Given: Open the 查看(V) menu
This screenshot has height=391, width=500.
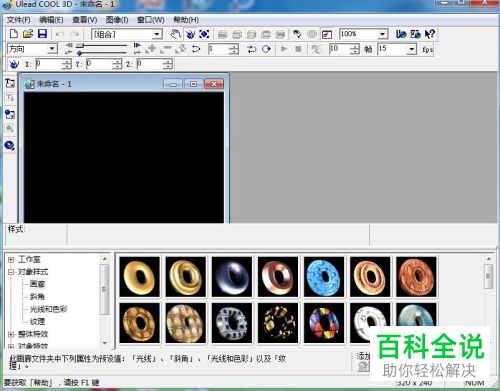Looking at the screenshot, I should pos(85,20).
